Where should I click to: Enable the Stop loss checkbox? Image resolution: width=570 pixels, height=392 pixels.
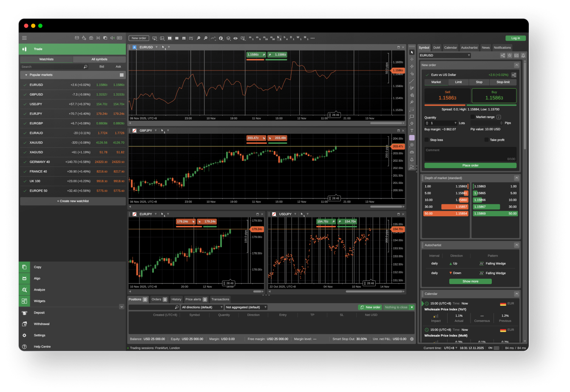[x=427, y=140]
